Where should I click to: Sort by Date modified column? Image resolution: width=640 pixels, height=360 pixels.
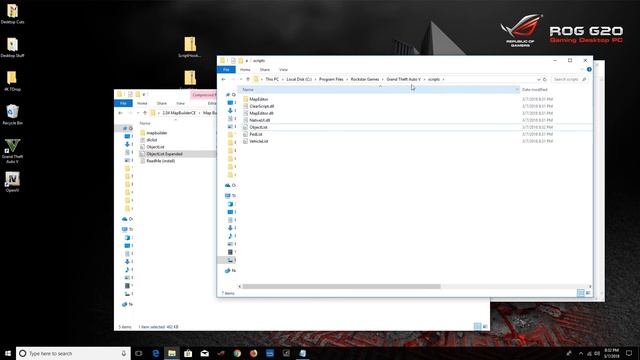click(535, 89)
